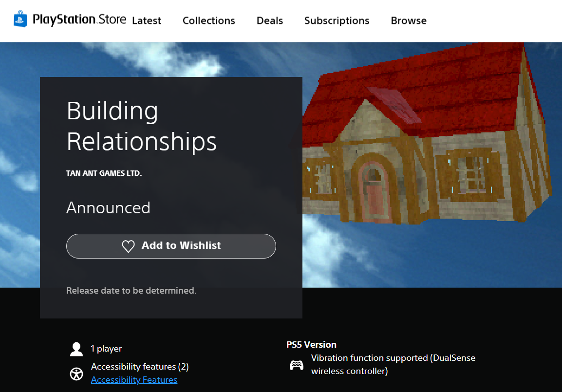Click the Building Relationships game title
This screenshot has height=392, width=562.
142,126
